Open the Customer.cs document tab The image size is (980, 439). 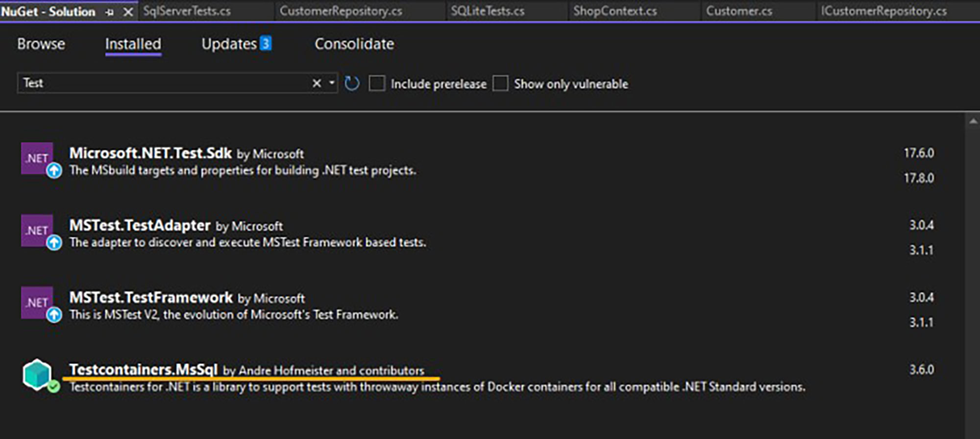click(739, 11)
